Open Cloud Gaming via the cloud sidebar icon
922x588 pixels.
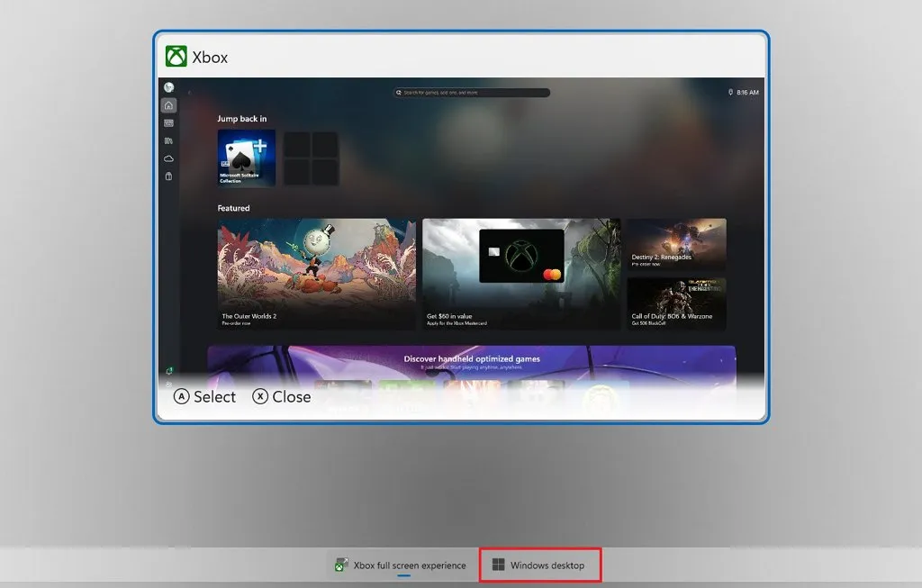[x=169, y=158]
